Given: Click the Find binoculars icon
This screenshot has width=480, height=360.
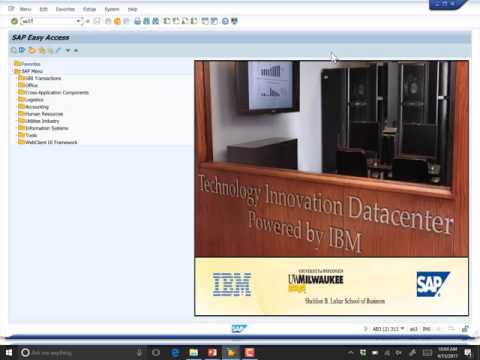Looking at the screenshot, I should [x=146, y=21].
